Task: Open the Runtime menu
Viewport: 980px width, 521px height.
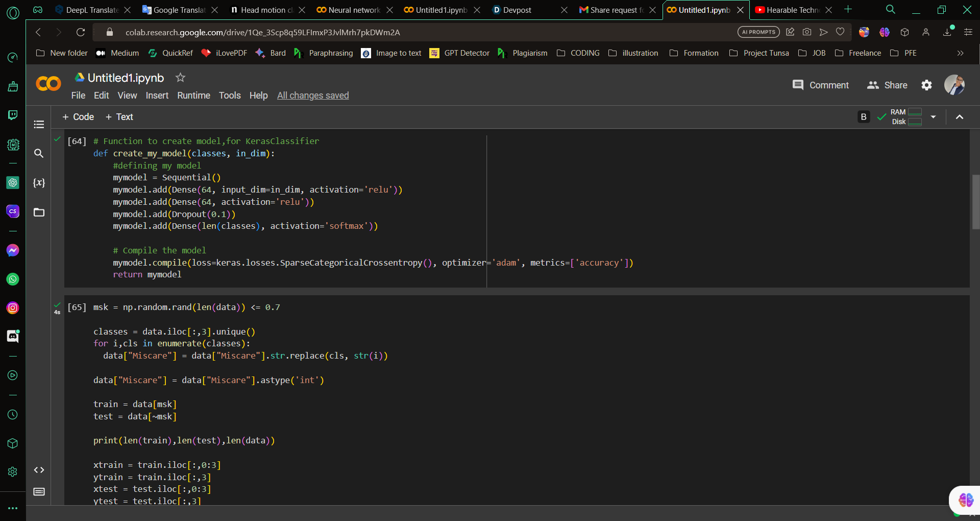Action: coord(193,96)
